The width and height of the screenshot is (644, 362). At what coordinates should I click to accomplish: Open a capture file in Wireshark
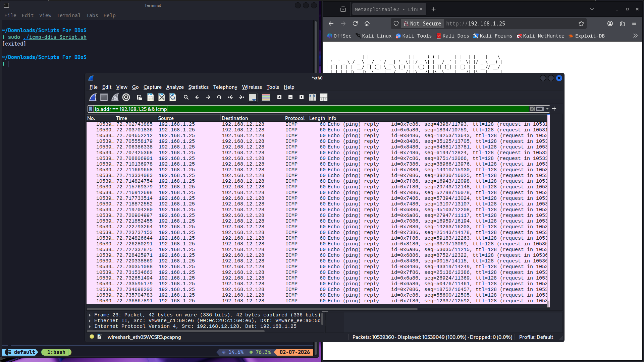click(140, 97)
